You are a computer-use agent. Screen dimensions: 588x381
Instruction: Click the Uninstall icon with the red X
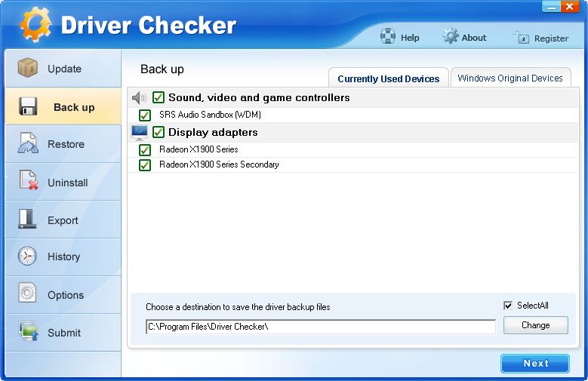[x=29, y=180]
